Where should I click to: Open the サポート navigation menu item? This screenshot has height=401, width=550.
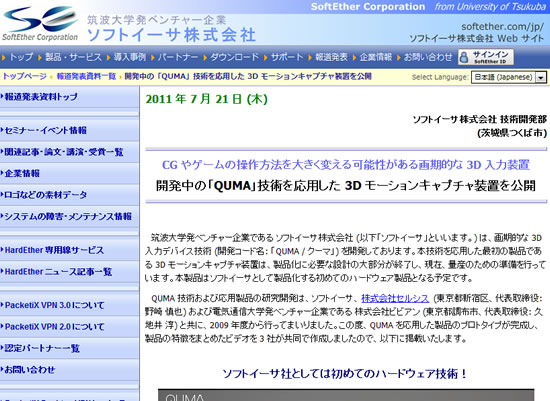click(287, 57)
